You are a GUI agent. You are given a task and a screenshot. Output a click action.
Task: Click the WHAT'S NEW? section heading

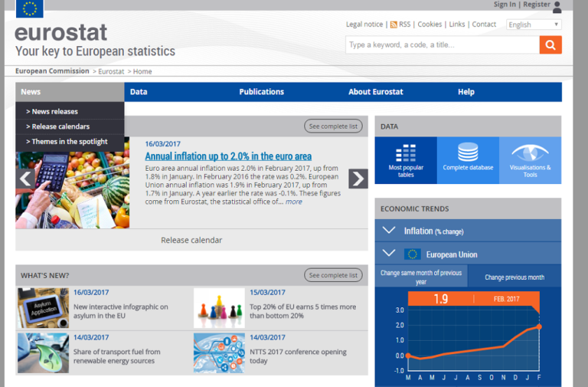44,276
